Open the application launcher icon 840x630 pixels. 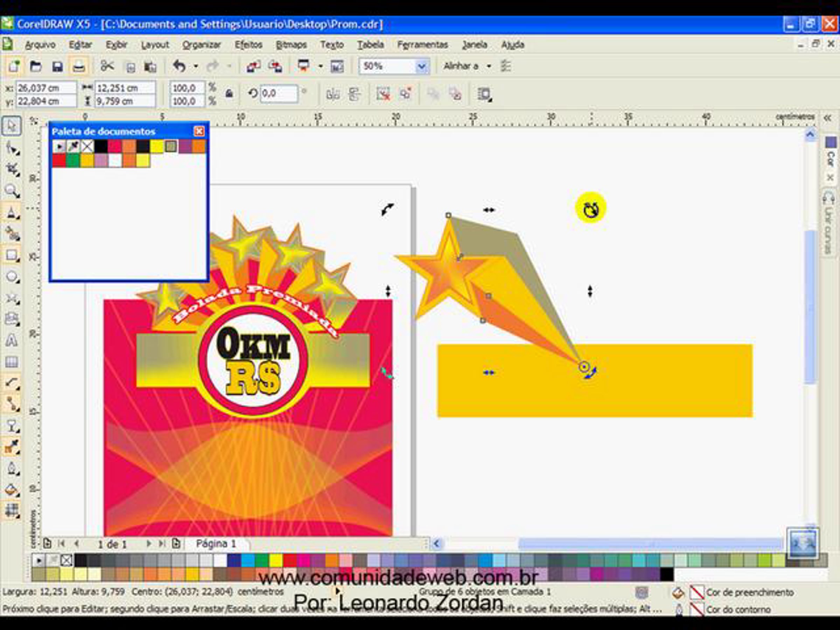coord(304,66)
